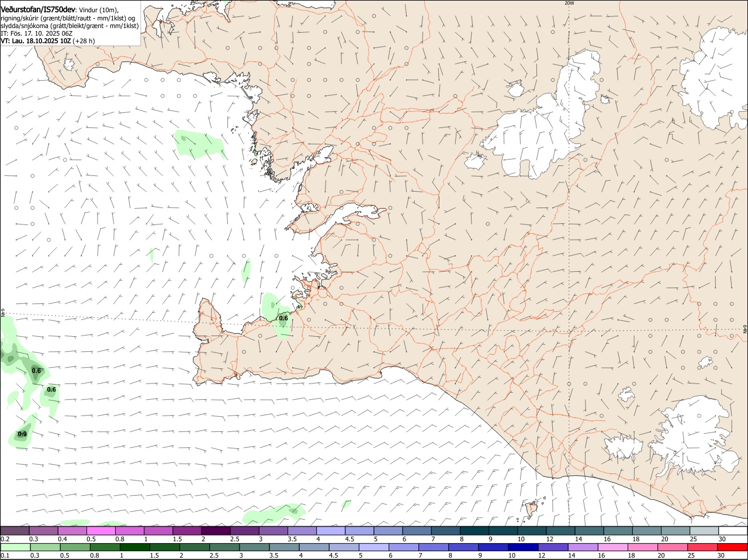This screenshot has width=748, height=560.
Task: Click the 'slydda/snjókoma' legend description line
Action: pos(70,26)
